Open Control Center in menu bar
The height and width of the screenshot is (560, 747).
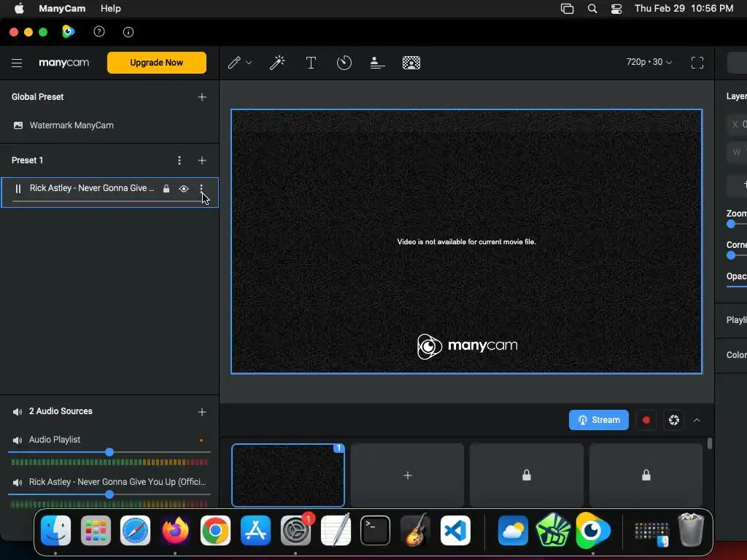pyautogui.click(x=616, y=9)
